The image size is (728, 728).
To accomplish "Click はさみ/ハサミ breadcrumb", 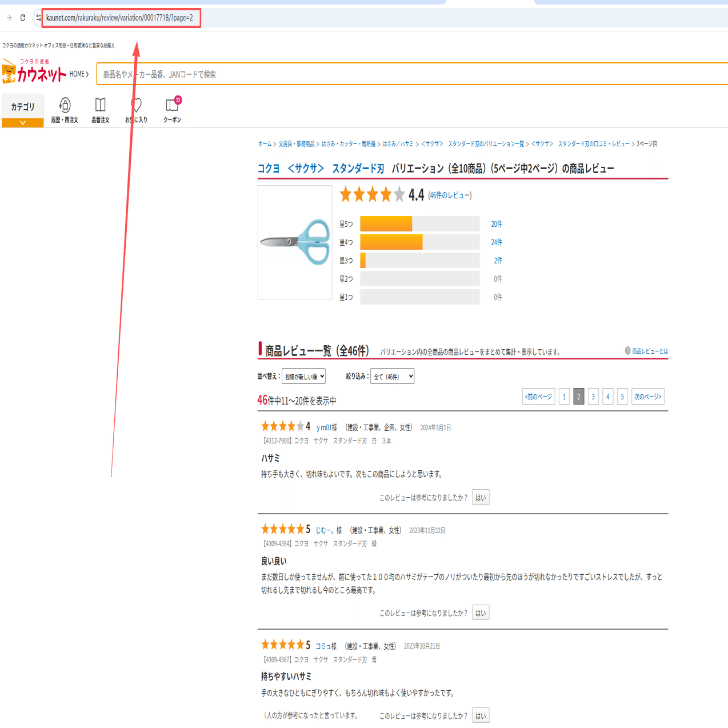I will (x=398, y=144).
